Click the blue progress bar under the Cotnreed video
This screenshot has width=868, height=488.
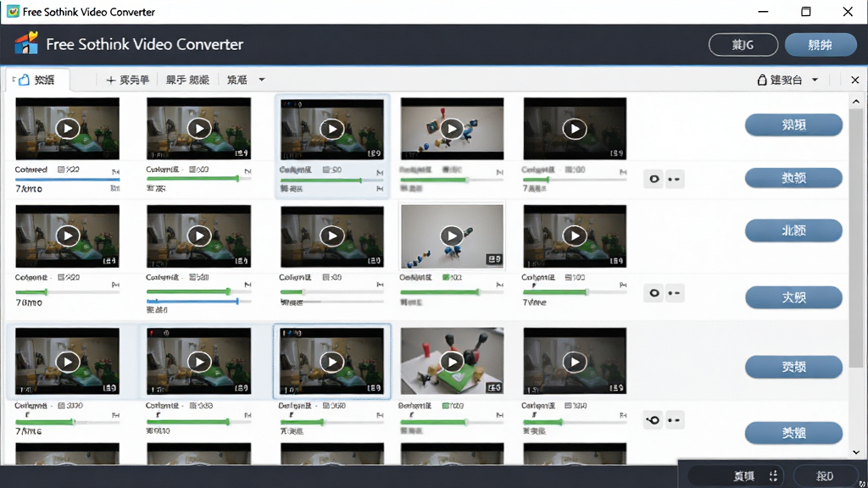point(67,180)
